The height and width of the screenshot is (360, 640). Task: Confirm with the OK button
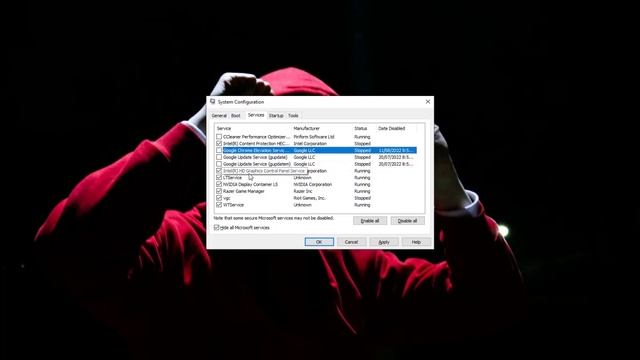(319, 242)
